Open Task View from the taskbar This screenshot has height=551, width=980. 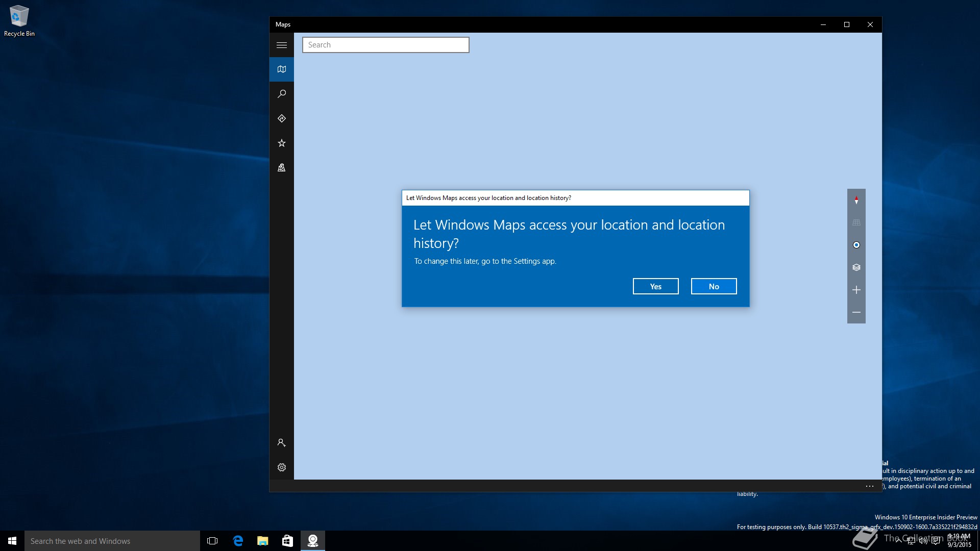click(x=212, y=541)
